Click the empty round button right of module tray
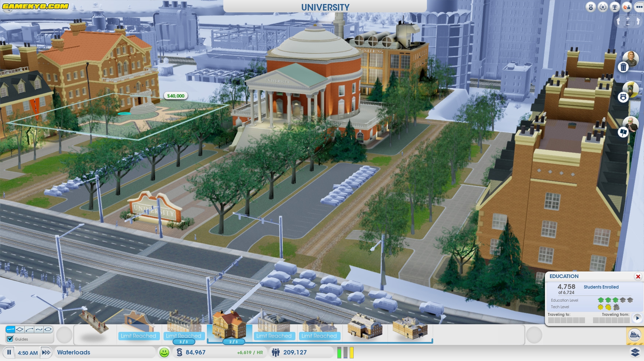The height and width of the screenshot is (361, 644). tap(534, 335)
